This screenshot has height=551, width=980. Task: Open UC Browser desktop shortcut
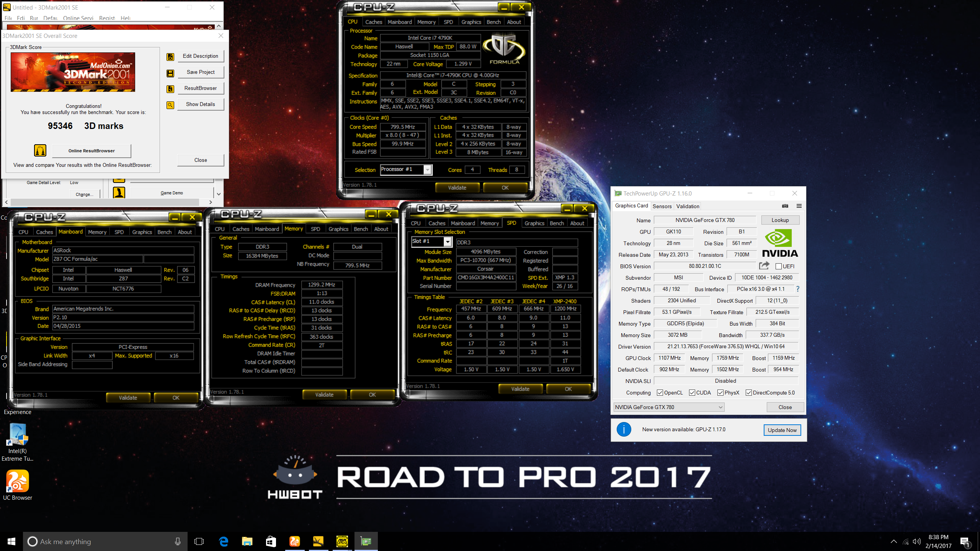pyautogui.click(x=18, y=485)
